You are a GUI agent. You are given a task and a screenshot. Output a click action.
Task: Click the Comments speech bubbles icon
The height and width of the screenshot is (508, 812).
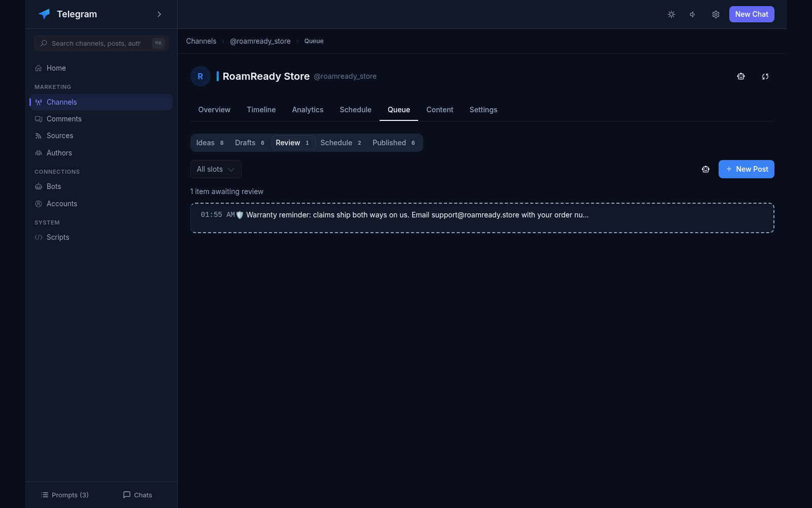pos(39,119)
